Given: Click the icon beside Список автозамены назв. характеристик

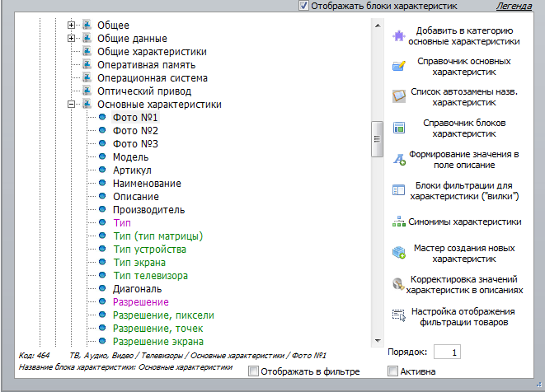Looking at the screenshot, I should 399,96.
